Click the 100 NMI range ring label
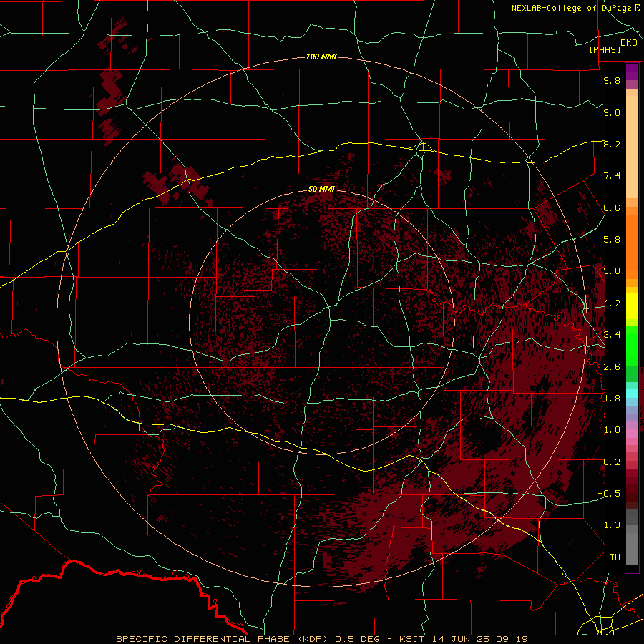This screenshot has height=644, width=644. [x=321, y=57]
